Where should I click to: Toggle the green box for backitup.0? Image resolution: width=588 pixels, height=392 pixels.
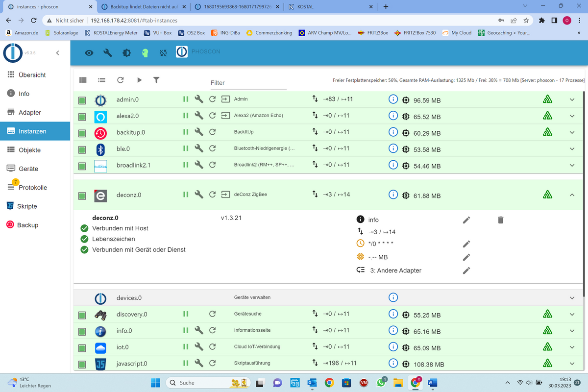(82, 133)
